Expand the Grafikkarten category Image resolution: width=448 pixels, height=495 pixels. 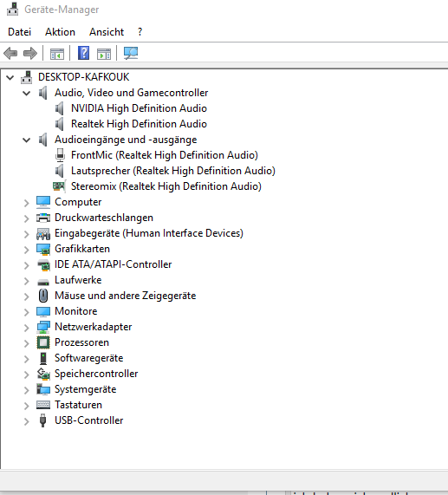click(x=27, y=250)
